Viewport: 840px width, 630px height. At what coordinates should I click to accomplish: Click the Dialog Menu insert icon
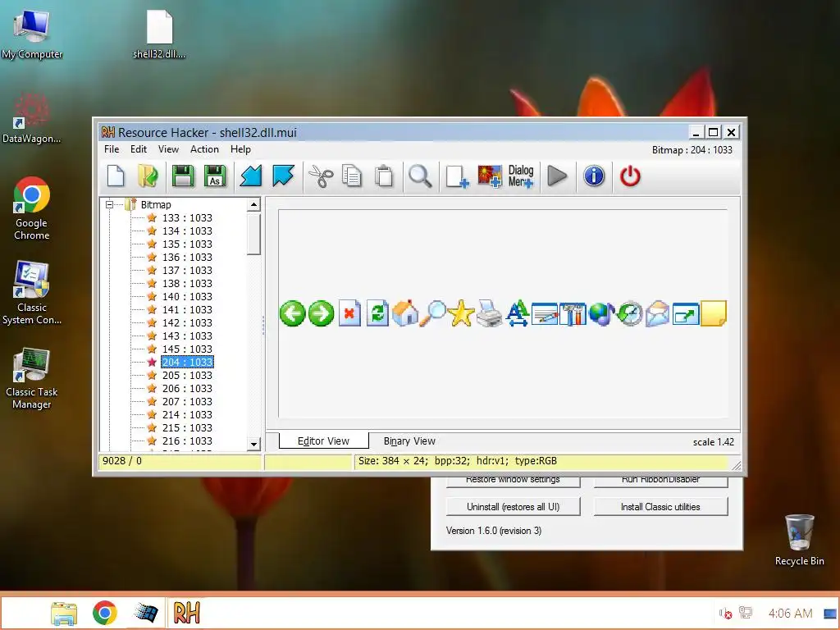point(521,176)
